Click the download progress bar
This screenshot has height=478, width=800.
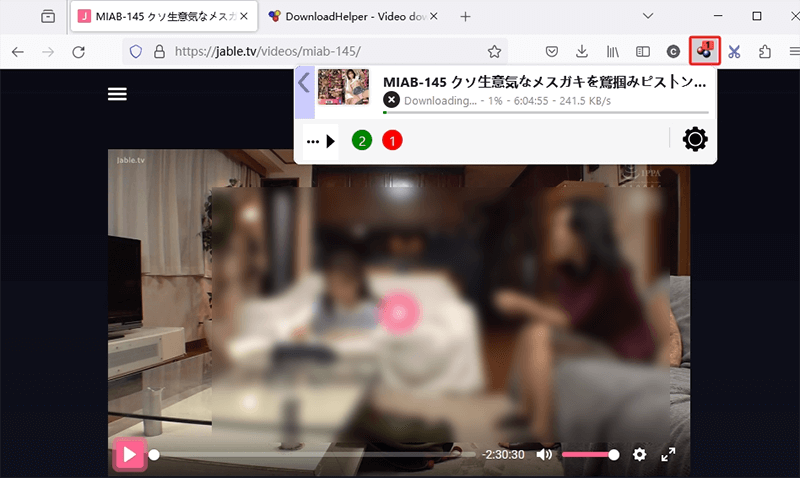click(x=546, y=112)
